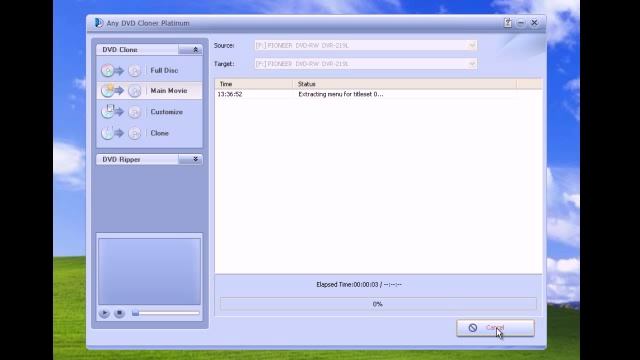Select 'Extracting menu for titleset 0...' status
This screenshot has width=640, height=360.
(x=341, y=94)
